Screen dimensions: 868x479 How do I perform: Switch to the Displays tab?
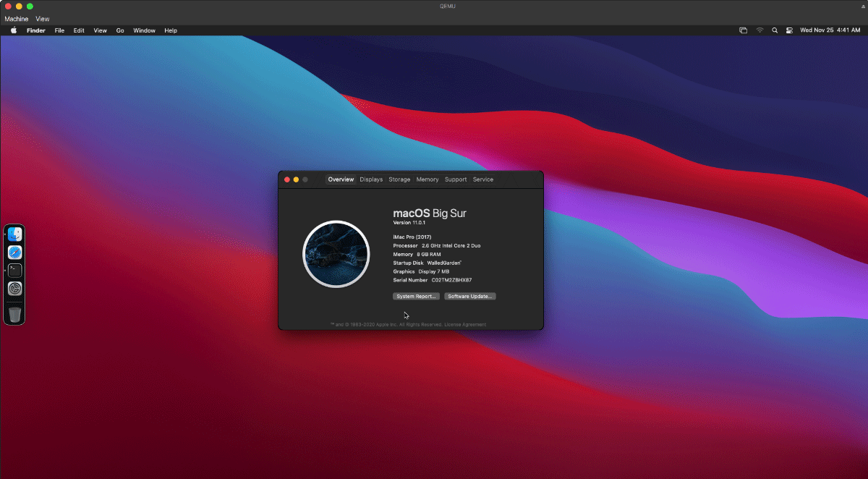[371, 179]
